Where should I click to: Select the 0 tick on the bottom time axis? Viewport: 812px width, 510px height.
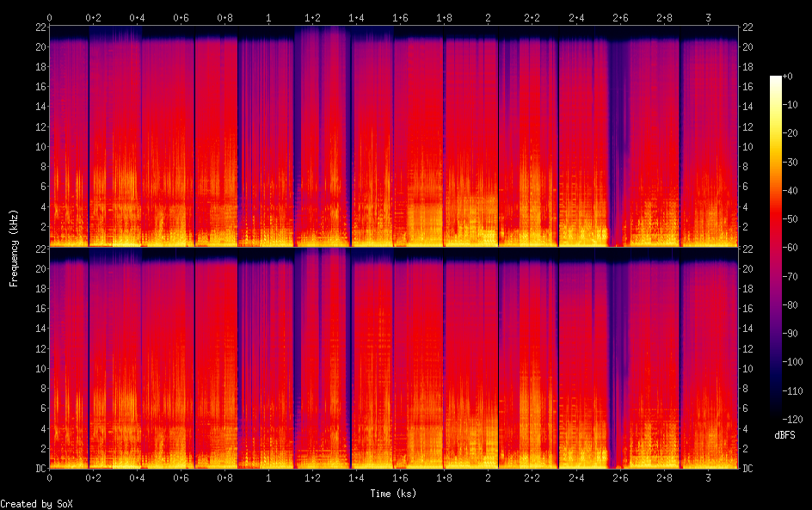50,476
